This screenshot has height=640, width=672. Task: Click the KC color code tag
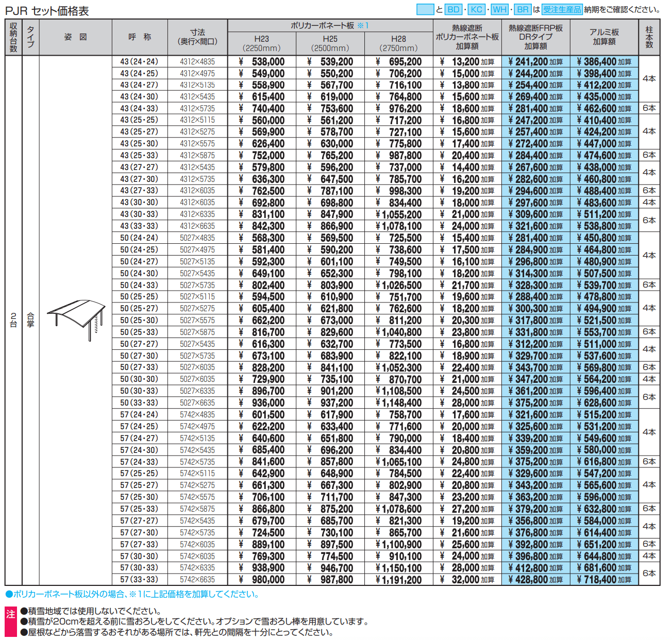(477, 9)
